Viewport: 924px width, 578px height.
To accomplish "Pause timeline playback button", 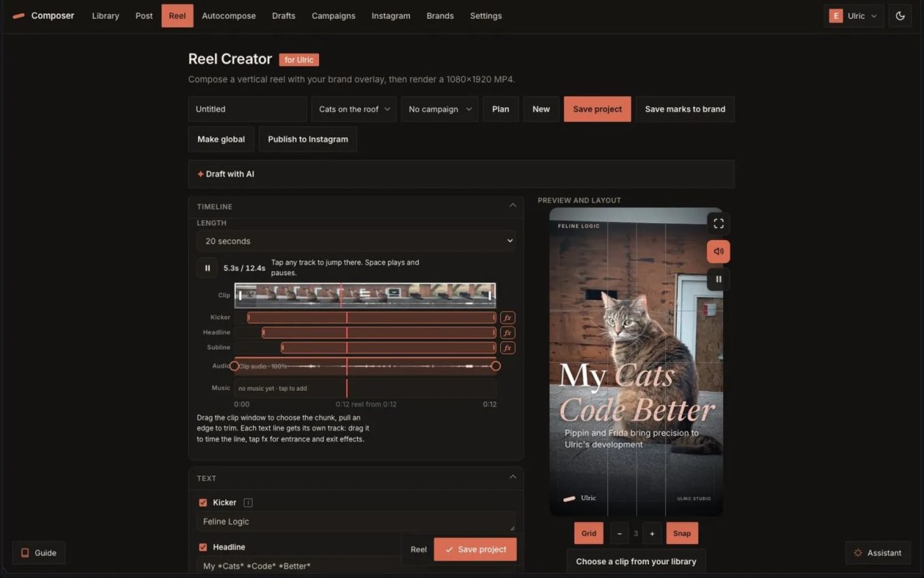I will 207,268.
